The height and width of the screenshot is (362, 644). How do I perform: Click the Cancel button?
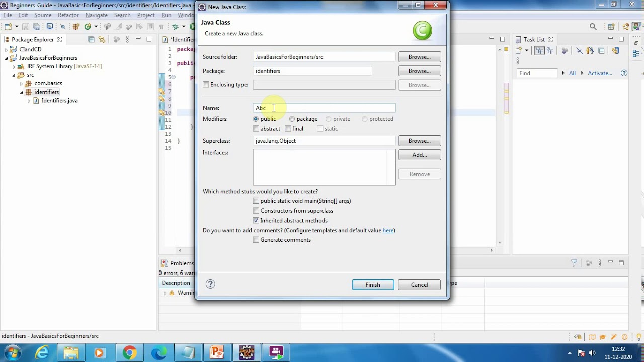coord(419,285)
